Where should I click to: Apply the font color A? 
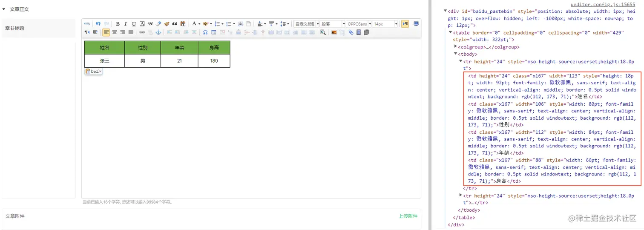[x=194, y=24]
